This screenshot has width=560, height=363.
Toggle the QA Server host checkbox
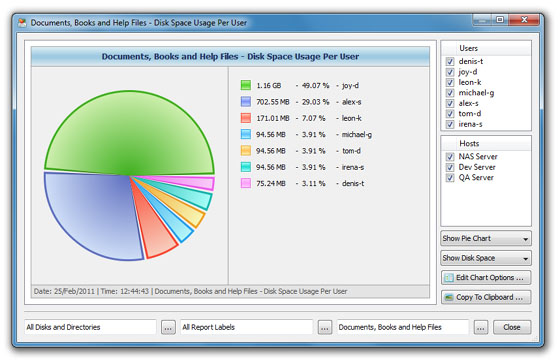pos(450,178)
